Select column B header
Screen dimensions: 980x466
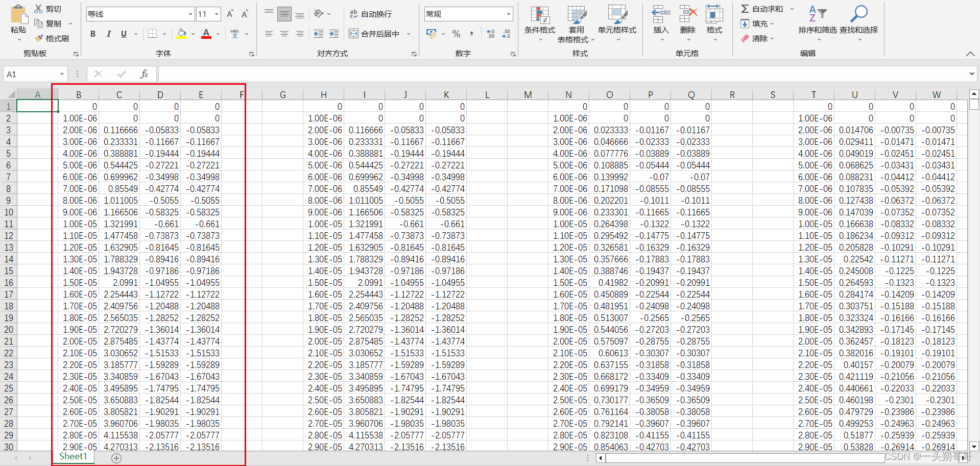[x=78, y=94]
